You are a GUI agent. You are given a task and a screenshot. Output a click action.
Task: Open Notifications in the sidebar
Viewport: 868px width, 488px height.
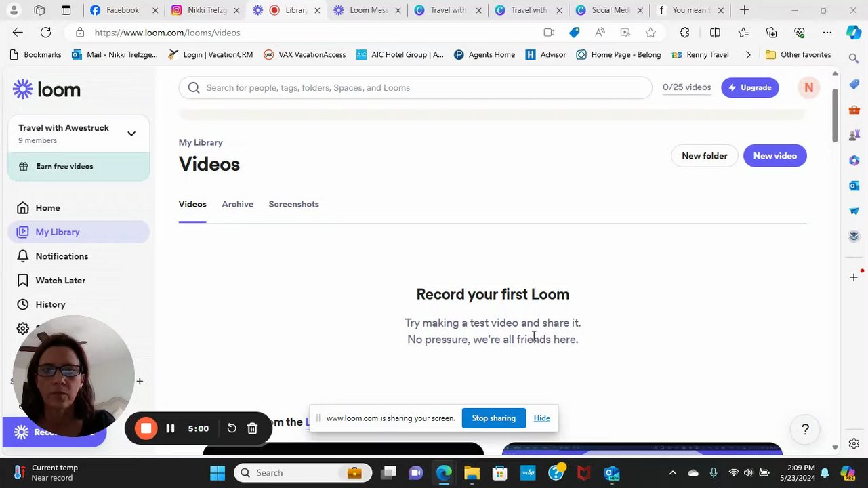tap(79, 256)
